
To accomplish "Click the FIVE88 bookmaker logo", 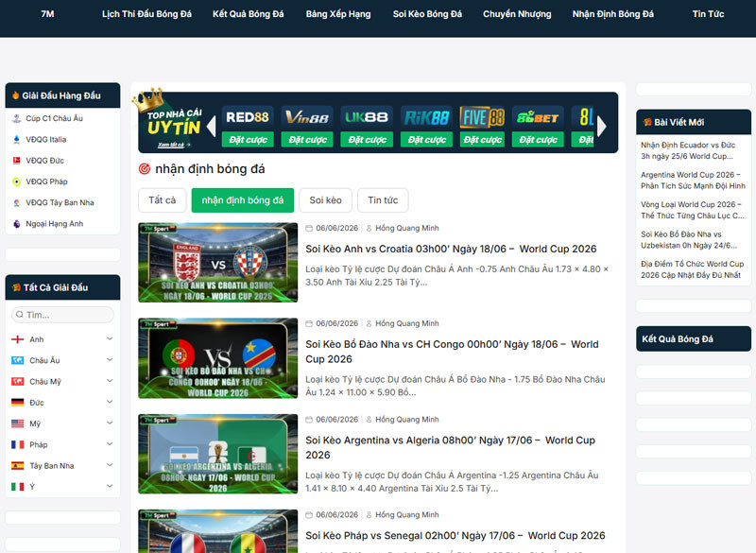I will pyautogui.click(x=482, y=117).
